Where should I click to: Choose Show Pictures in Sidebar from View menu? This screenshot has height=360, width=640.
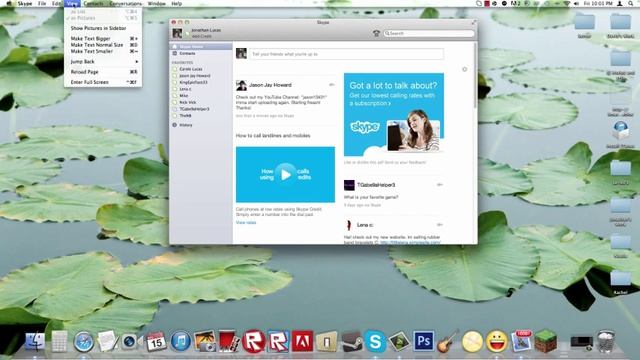[103, 28]
